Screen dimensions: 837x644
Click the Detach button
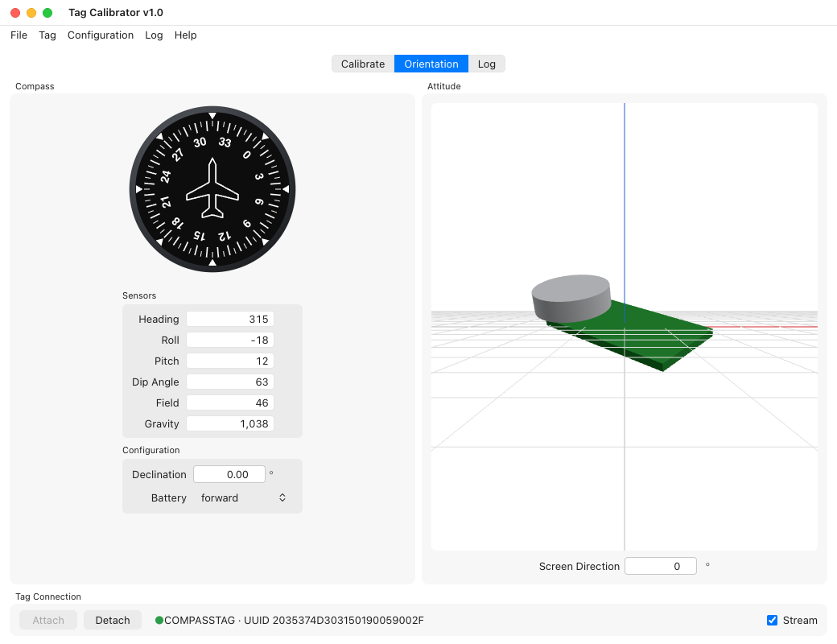click(113, 620)
